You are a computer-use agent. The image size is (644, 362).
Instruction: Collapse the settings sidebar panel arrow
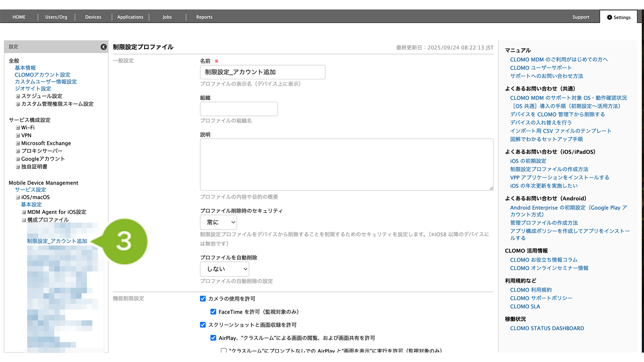[x=104, y=47]
